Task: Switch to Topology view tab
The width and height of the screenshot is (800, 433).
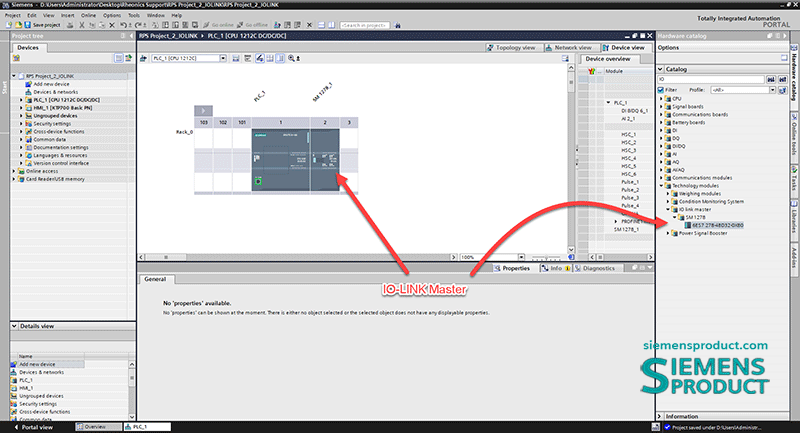Action: pos(511,47)
